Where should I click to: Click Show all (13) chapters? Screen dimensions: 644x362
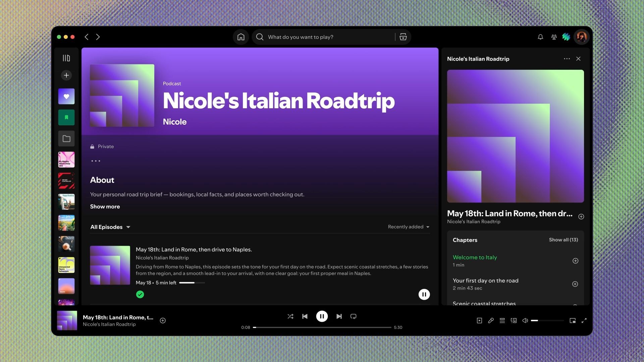click(563, 240)
